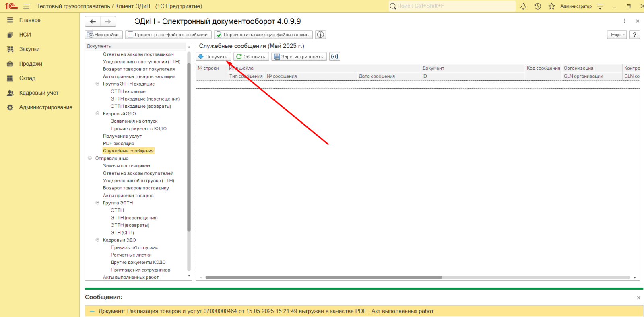
Task: Select ЭТТН входящие (перемещения)
Action: (x=145, y=99)
